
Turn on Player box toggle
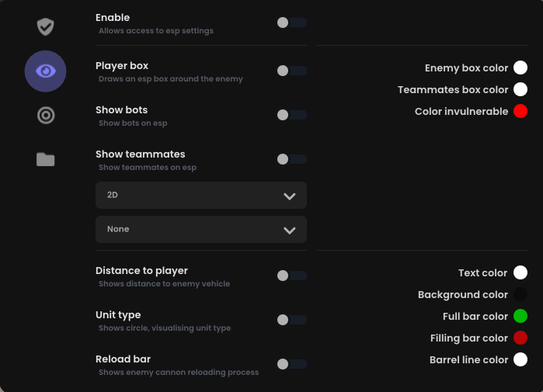(x=291, y=71)
